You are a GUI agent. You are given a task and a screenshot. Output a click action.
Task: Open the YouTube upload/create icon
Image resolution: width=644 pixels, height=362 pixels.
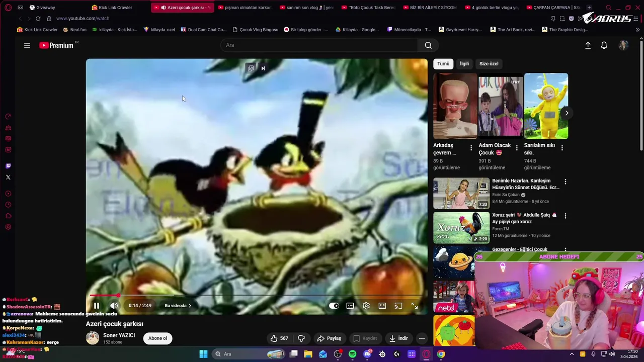click(588, 45)
